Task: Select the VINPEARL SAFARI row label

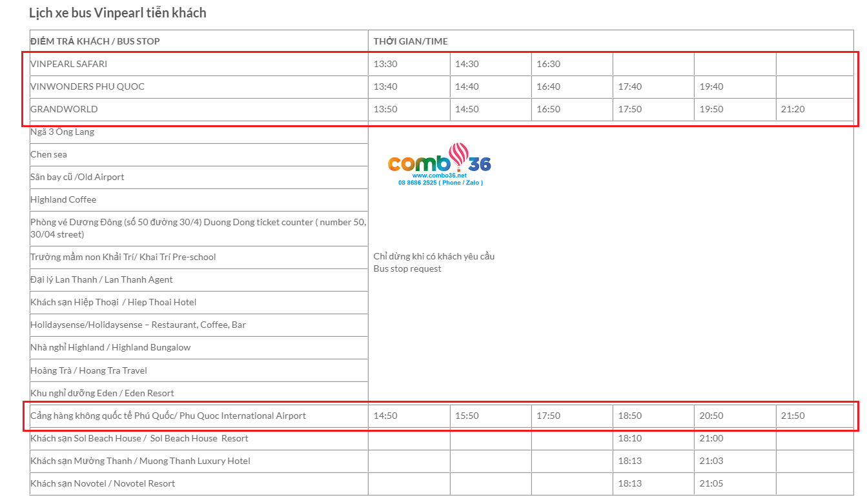Action: [x=69, y=64]
